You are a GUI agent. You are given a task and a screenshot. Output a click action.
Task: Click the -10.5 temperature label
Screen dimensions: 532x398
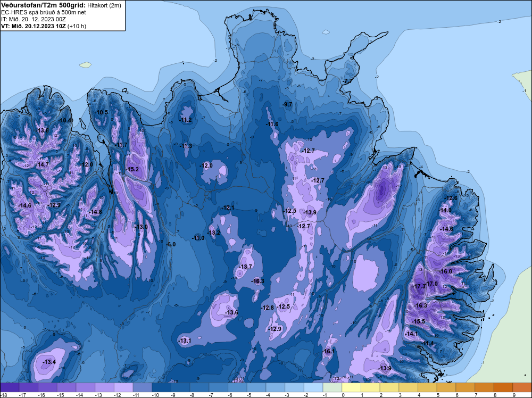(x=102, y=112)
